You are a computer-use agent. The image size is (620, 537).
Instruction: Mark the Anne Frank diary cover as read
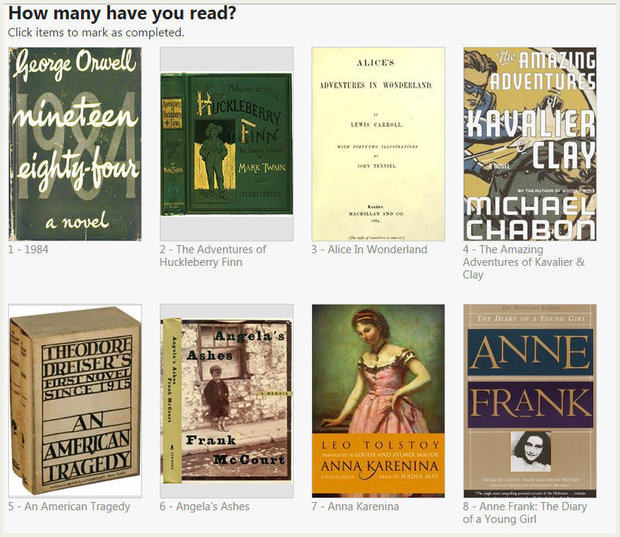[x=530, y=401]
